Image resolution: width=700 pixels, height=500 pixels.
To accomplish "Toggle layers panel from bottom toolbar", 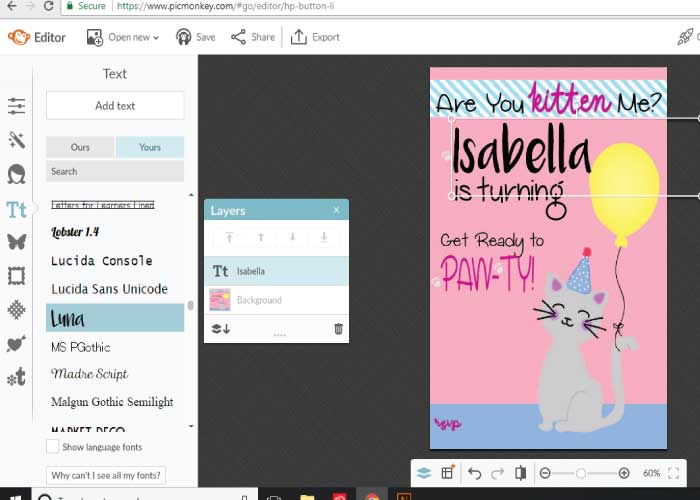I will (423, 473).
